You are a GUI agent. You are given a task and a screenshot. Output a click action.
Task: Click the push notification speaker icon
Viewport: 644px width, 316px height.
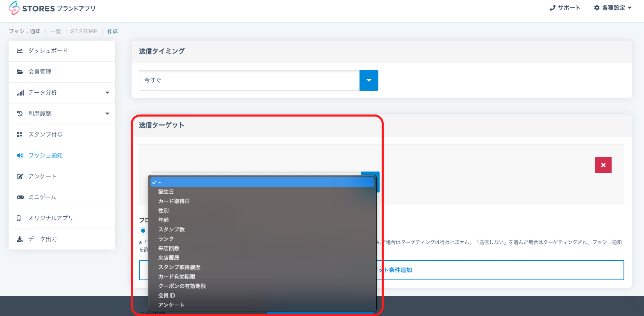[20, 156]
